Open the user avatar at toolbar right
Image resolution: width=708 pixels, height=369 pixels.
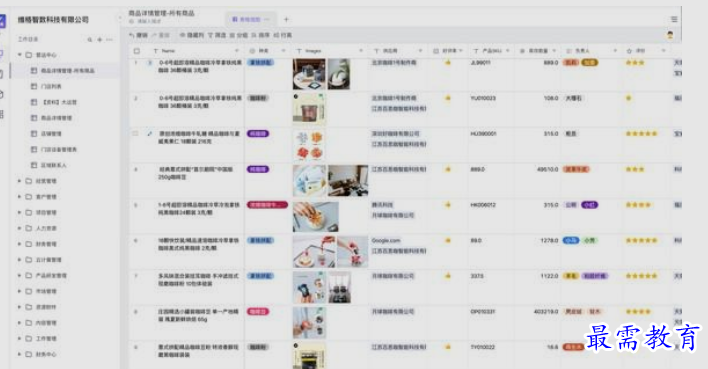coord(670,35)
